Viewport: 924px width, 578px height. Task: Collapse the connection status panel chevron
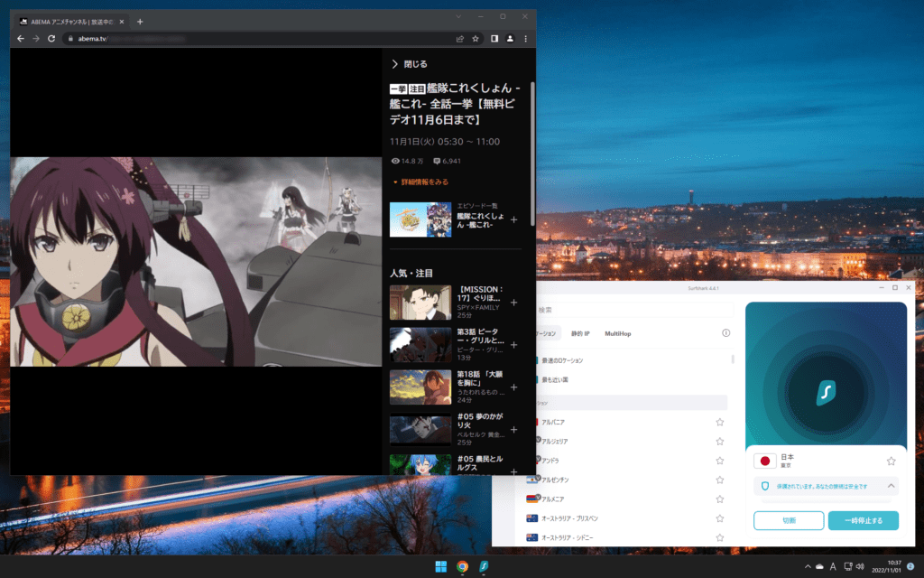[891, 486]
